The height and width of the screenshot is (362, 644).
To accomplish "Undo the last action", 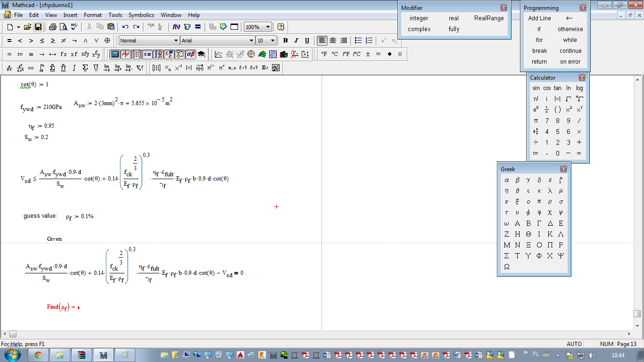I will [125, 27].
